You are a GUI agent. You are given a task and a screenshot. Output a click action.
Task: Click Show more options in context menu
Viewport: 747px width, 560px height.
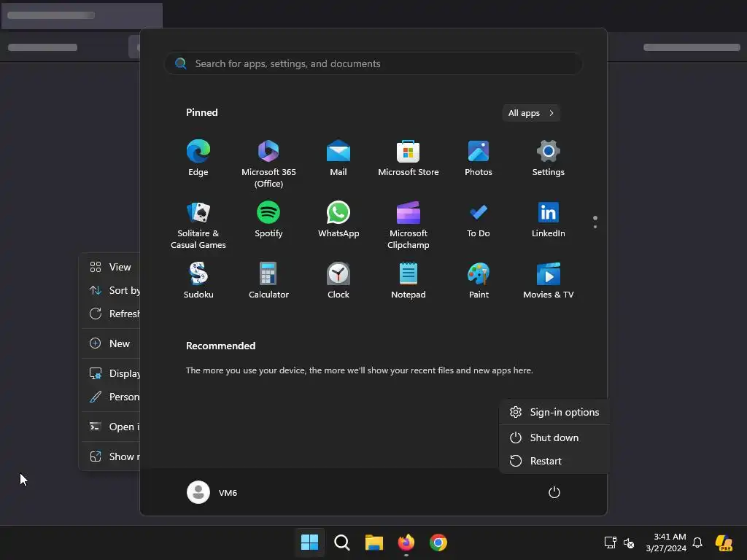click(111, 456)
